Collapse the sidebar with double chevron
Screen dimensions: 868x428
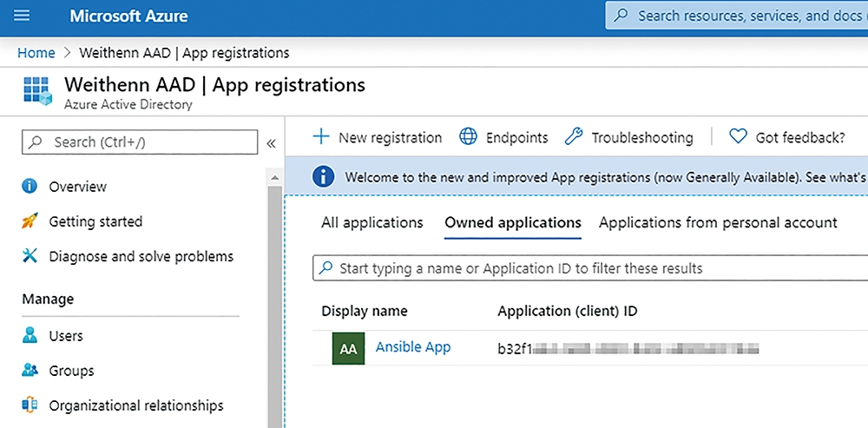pos(271,144)
